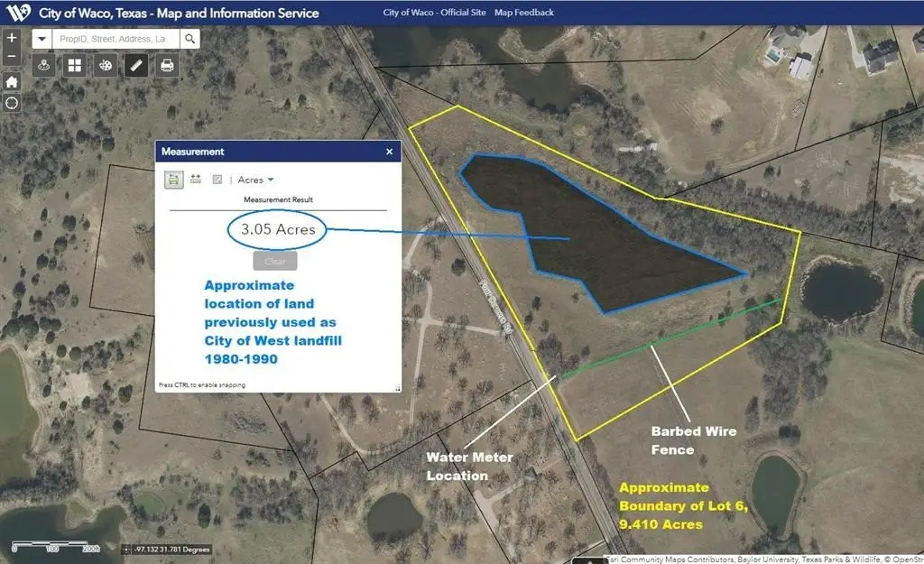
Task: Open the location pin widget in toolbar
Action: click(x=44, y=66)
